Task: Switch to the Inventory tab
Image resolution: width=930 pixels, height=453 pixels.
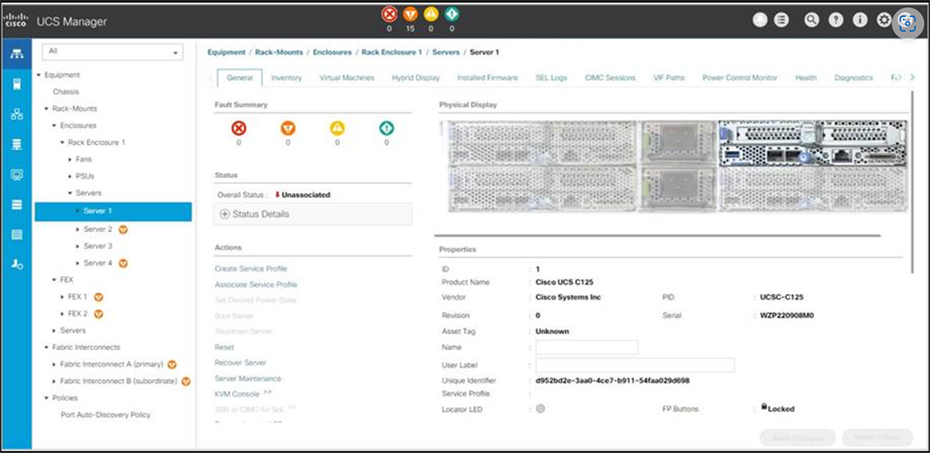Action: (x=286, y=78)
